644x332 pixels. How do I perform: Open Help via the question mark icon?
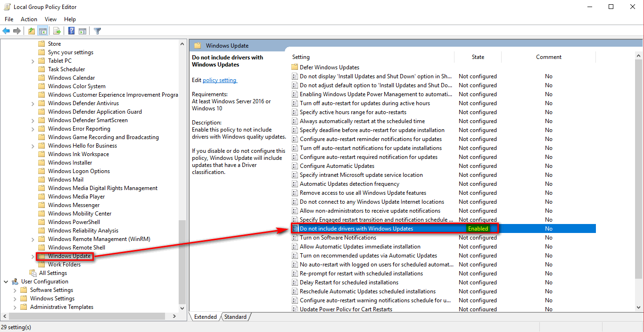[x=71, y=31]
